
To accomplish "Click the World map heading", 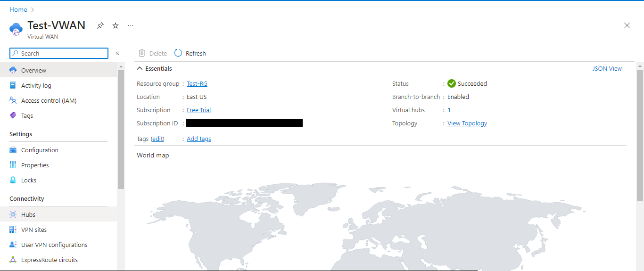I will coord(153,155).
